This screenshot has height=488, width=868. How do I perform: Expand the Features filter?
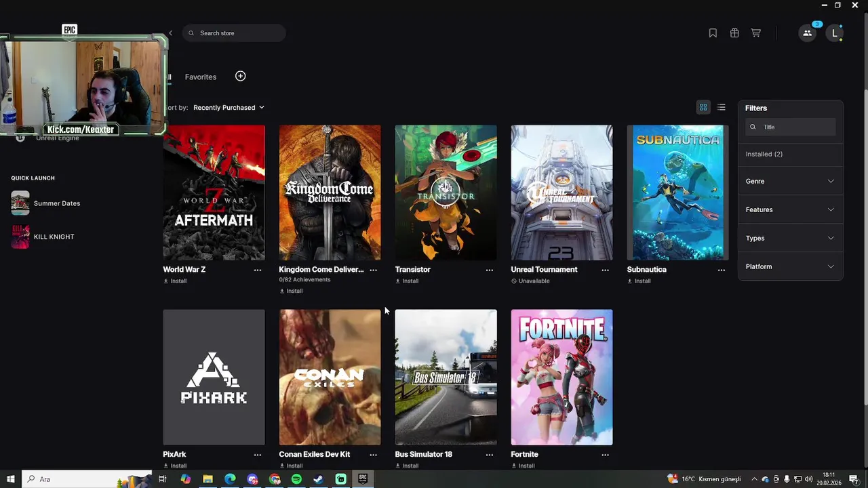point(790,209)
